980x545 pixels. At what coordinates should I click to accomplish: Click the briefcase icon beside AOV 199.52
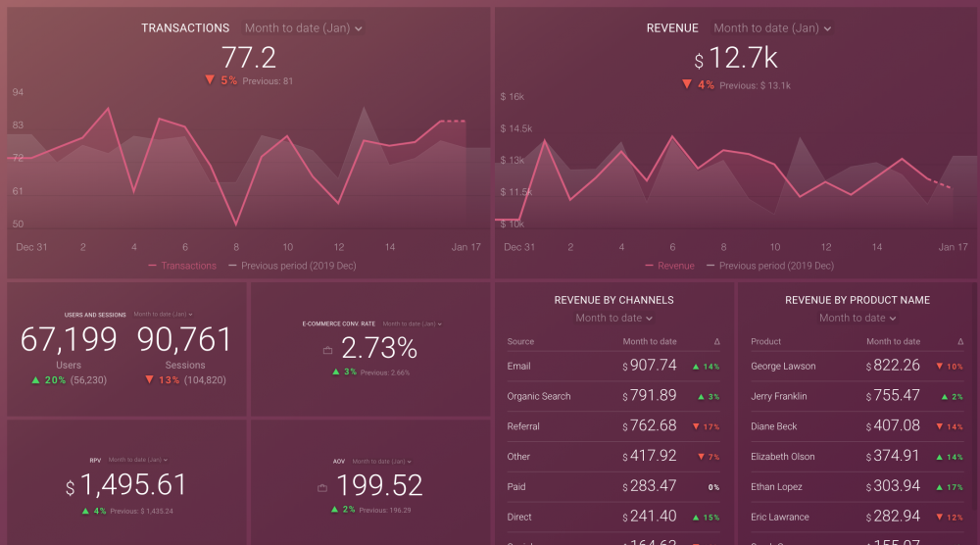(x=321, y=487)
